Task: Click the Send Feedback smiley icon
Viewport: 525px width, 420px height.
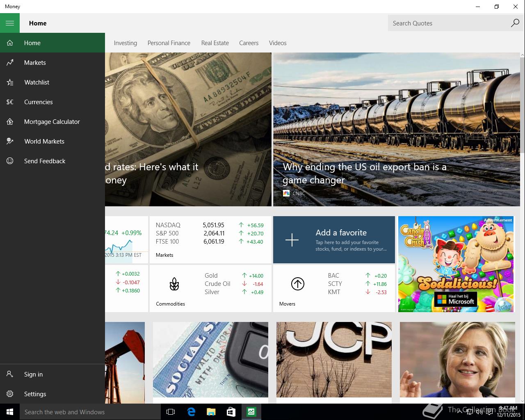Action: 10,161
